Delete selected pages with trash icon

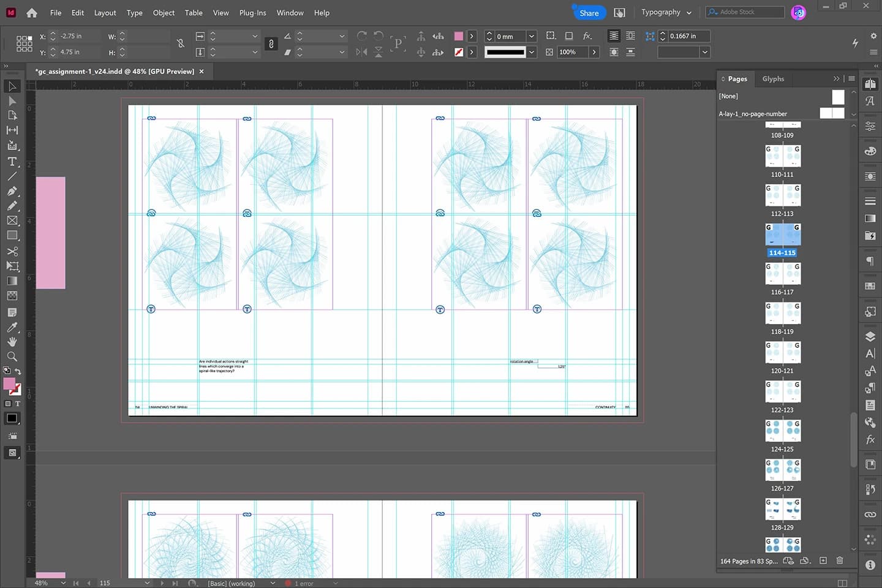coord(840,560)
